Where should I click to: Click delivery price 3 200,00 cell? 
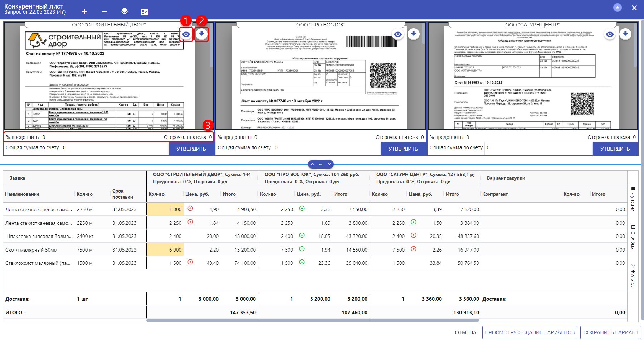[320, 299]
